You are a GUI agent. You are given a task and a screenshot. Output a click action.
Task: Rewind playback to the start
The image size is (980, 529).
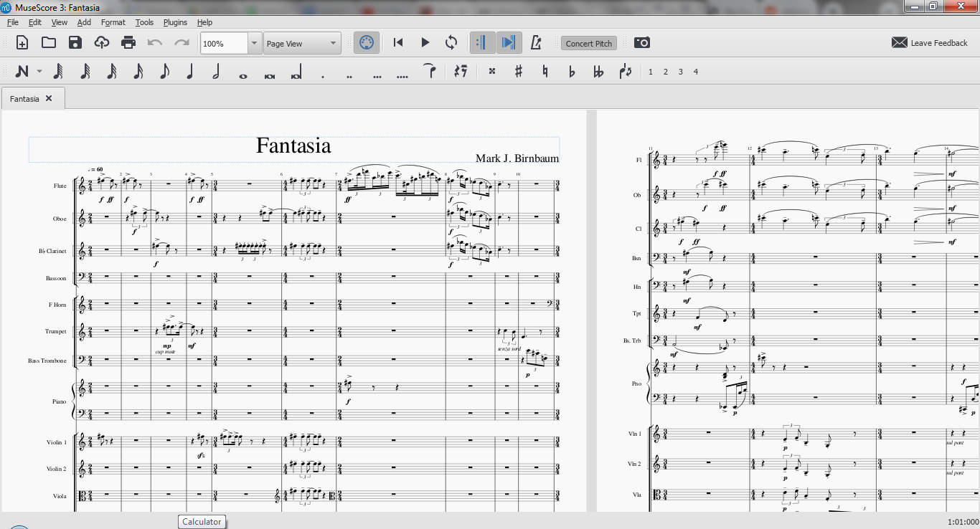click(398, 43)
